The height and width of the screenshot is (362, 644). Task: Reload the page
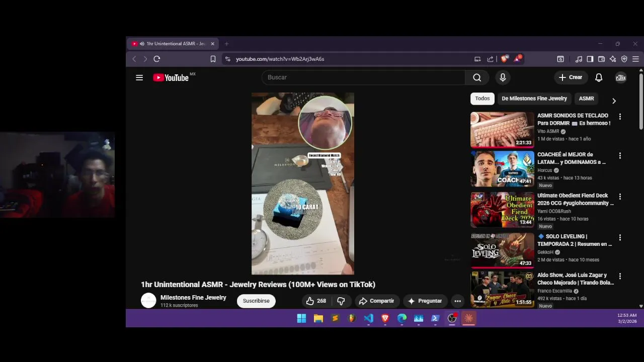pos(157,59)
